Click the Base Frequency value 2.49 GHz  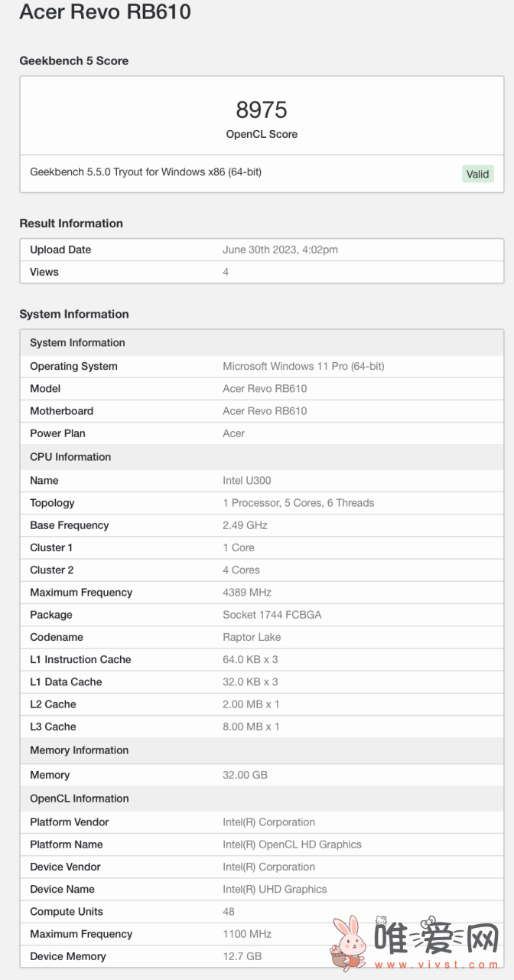[245, 525]
